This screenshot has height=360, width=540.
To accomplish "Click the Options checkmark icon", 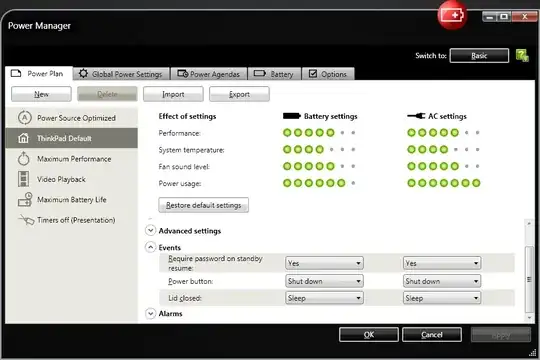I will point(313,73).
